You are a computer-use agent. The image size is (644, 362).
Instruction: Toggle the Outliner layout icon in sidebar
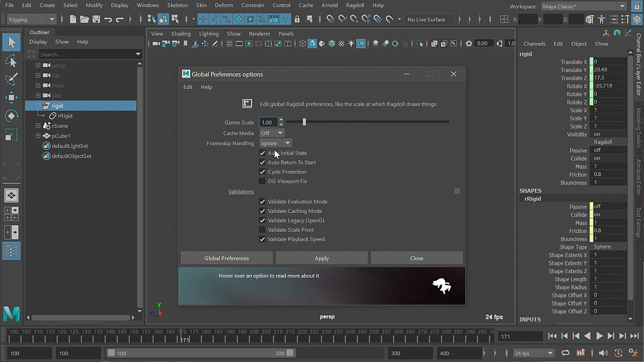tap(11, 251)
